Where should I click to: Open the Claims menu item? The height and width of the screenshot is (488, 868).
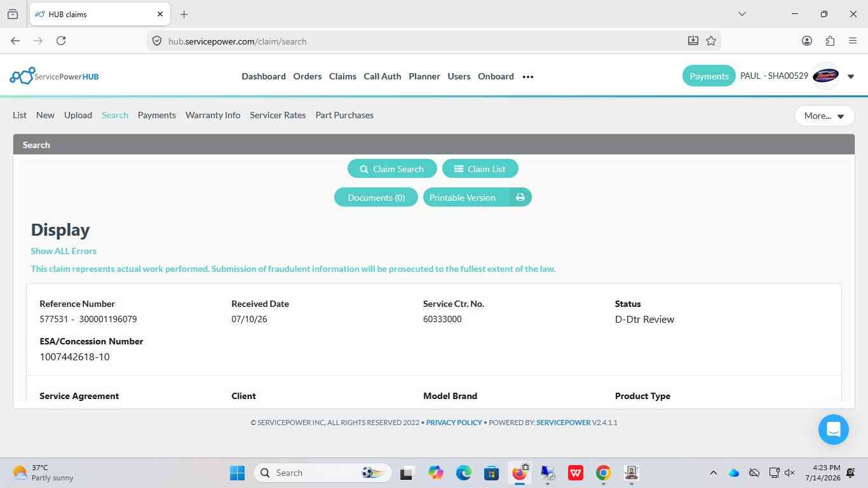pos(342,76)
